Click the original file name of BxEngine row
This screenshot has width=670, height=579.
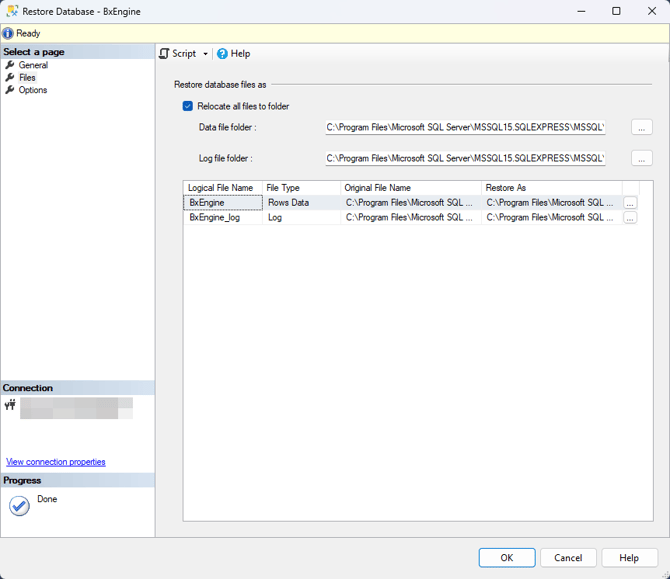pyautogui.click(x=411, y=203)
